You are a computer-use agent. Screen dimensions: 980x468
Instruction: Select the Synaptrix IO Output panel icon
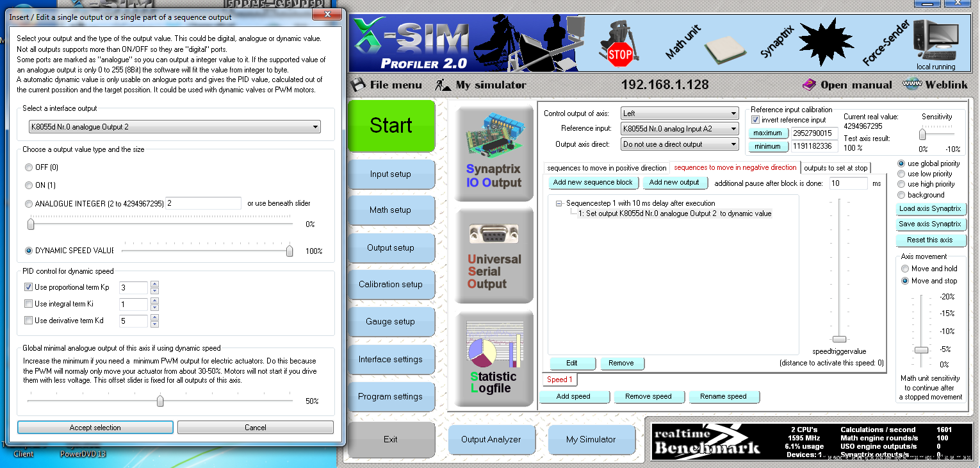click(x=493, y=153)
